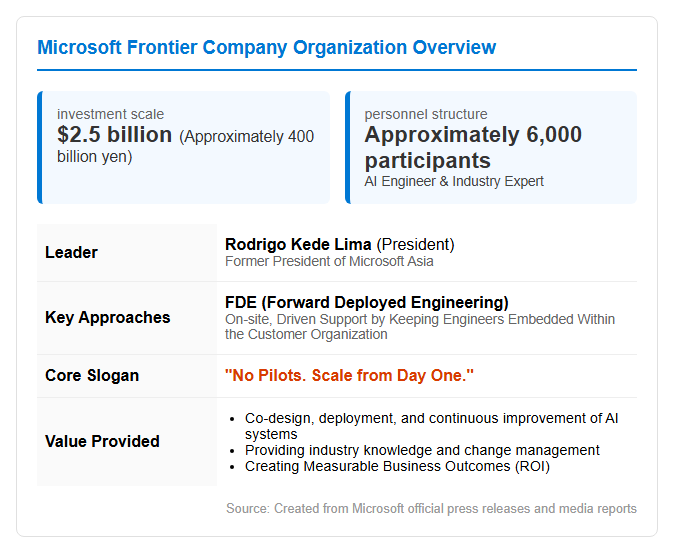Select the personnel structure label
Viewport: 674px width, 553px height.
[x=426, y=114]
